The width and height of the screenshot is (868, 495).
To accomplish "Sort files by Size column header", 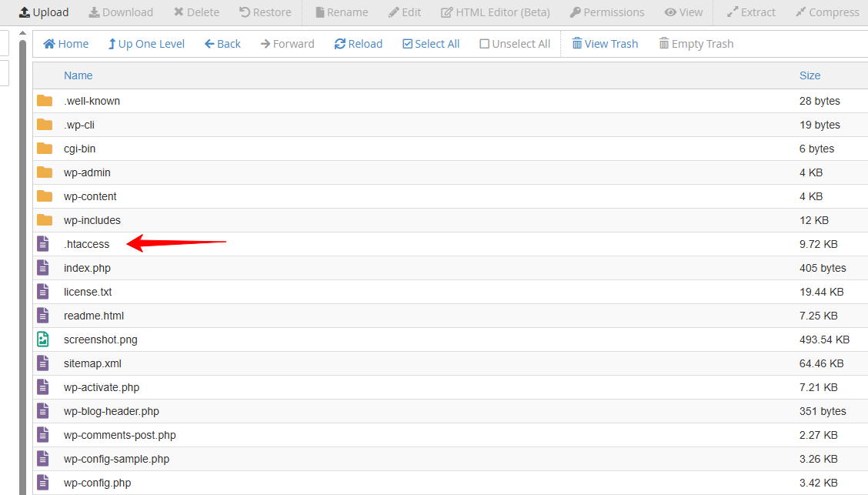I will click(x=810, y=75).
